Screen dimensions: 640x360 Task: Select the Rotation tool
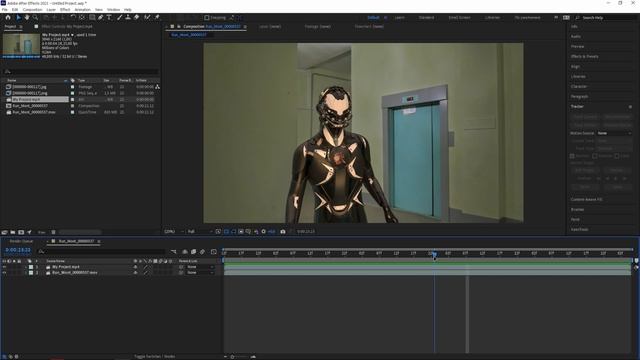pos(73,18)
